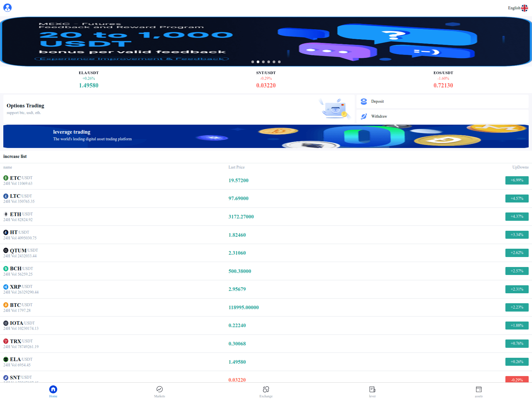Click the BCH price 500.38000
Screen dimensions: 532x399
(240, 271)
